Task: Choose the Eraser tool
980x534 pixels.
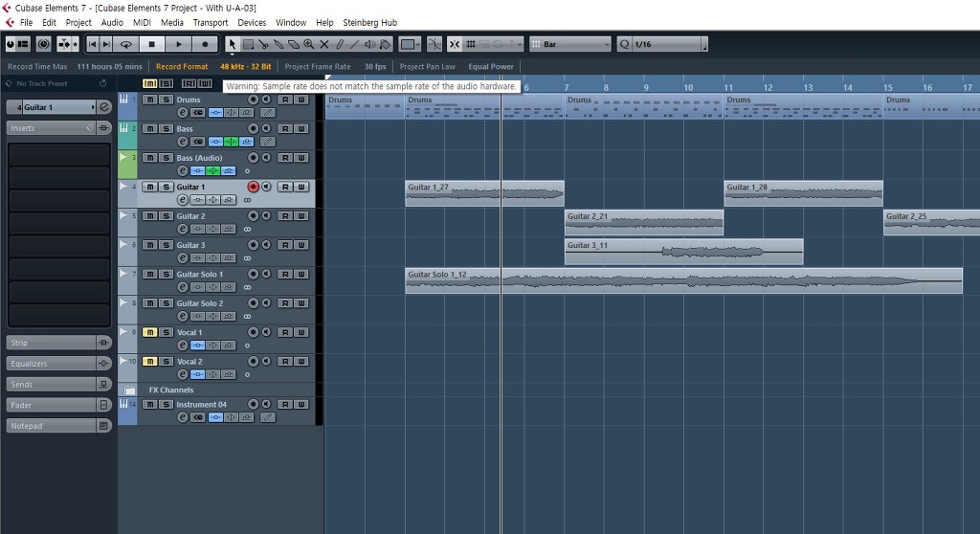Action: pyautogui.click(x=294, y=44)
